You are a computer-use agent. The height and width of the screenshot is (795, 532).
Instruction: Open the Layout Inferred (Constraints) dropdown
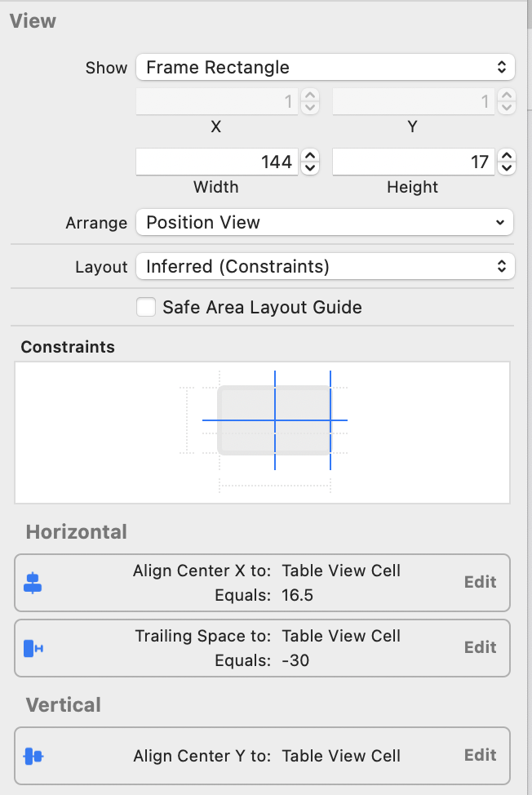[325, 266]
